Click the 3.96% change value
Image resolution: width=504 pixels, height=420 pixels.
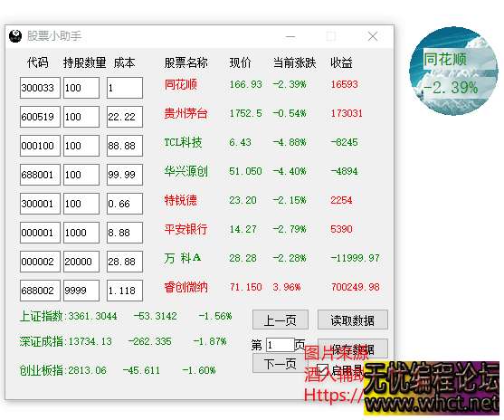click(x=287, y=287)
